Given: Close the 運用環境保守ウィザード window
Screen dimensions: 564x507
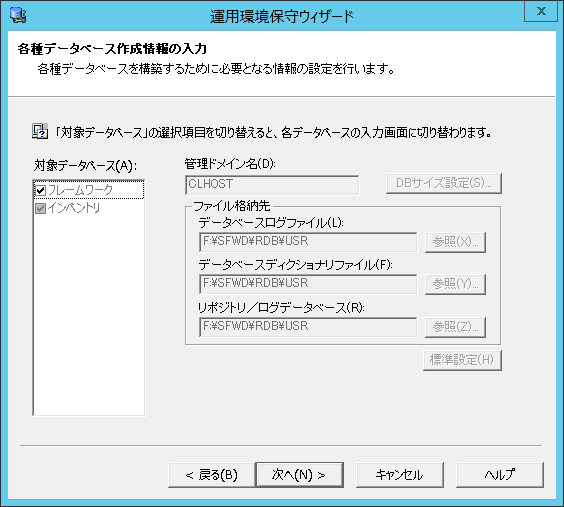Looking at the screenshot, I should point(541,11).
